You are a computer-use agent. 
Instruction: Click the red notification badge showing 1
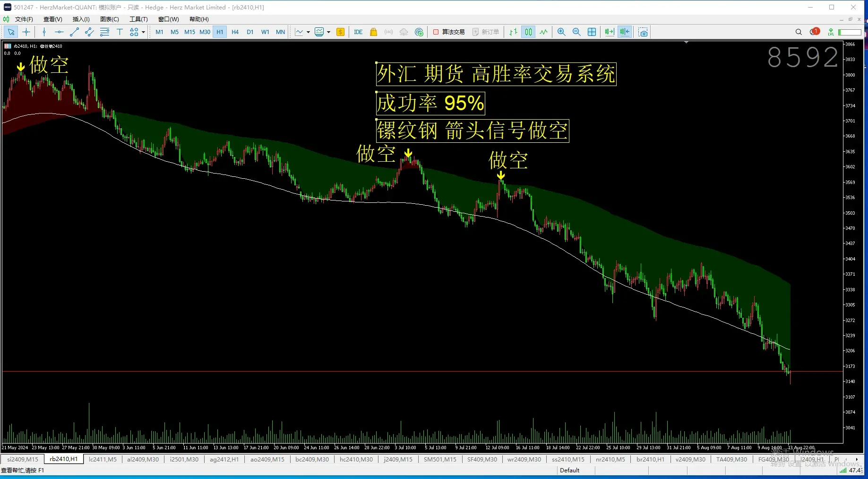click(x=816, y=30)
